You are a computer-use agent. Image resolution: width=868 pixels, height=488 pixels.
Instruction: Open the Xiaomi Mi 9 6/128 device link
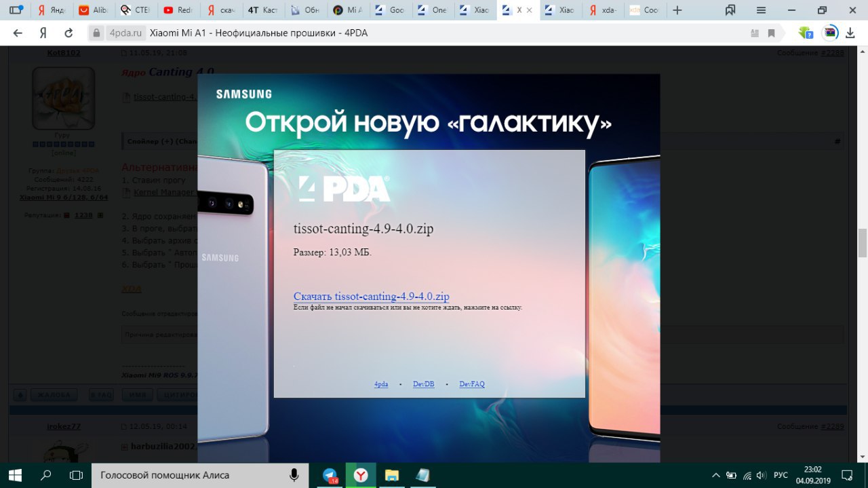tap(64, 197)
